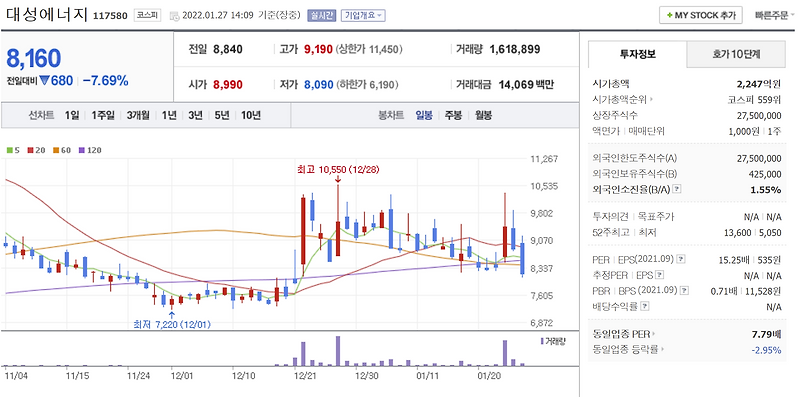Select the 3개월 line chart period
The width and height of the screenshot is (800, 397).
pyautogui.click(x=138, y=115)
